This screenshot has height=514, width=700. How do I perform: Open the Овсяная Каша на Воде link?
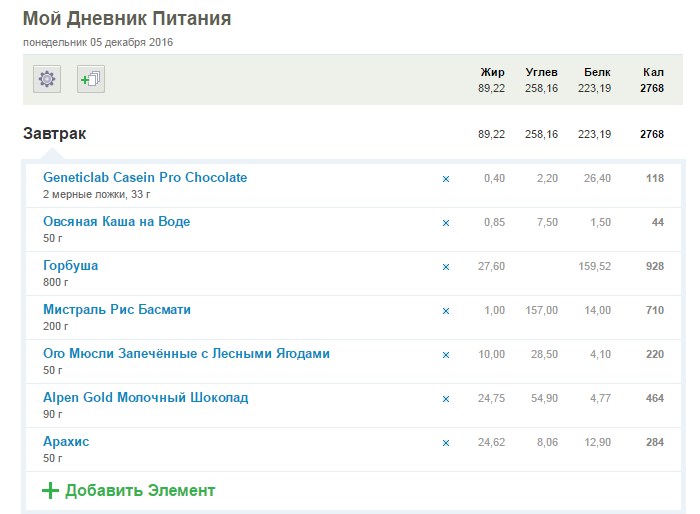point(116,222)
